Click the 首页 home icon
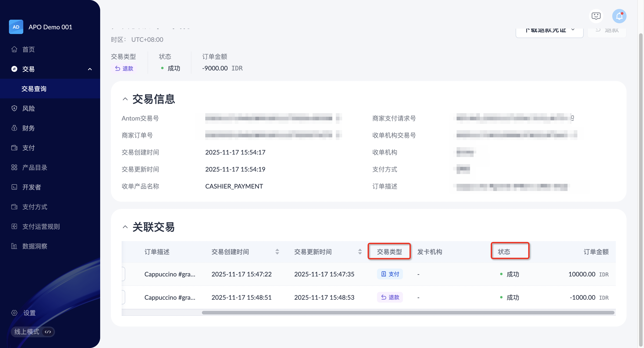This screenshot has width=644, height=348. pyautogui.click(x=14, y=49)
